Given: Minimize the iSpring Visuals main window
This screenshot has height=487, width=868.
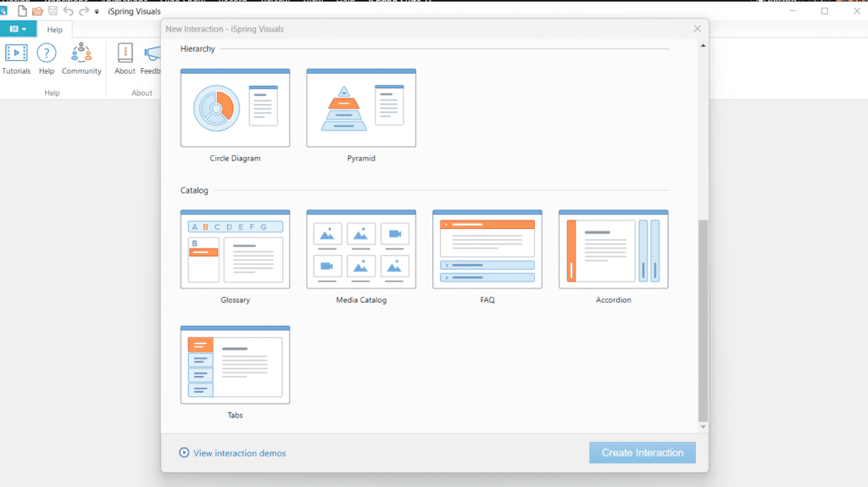Looking at the screenshot, I should click(x=793, y=11).
